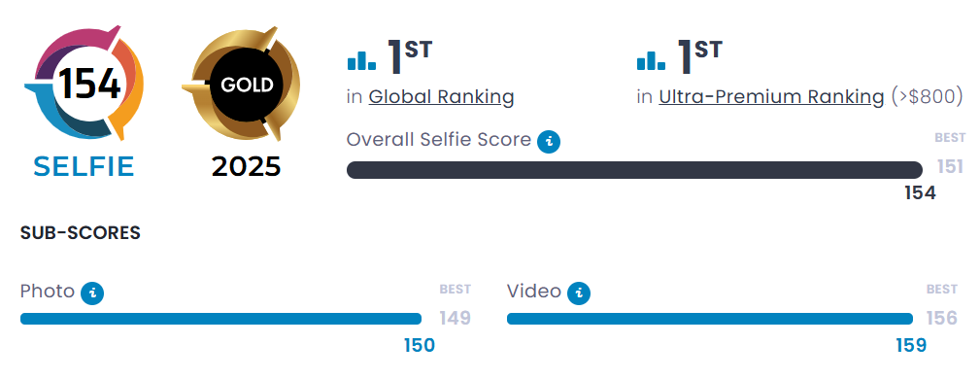Click the Video sub-score blue bar
The width and height of the screenshot is (980, 379).
(710, 319)
